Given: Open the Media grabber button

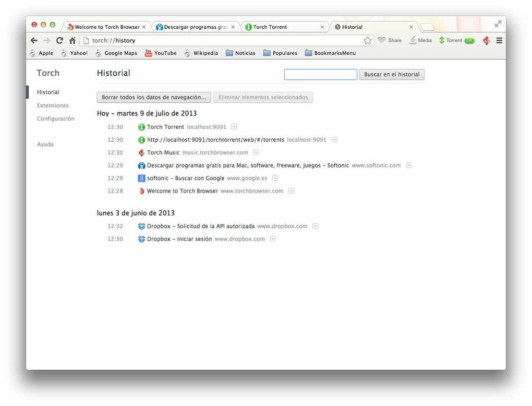Looking at the screenshot, I should pos(420,40).
